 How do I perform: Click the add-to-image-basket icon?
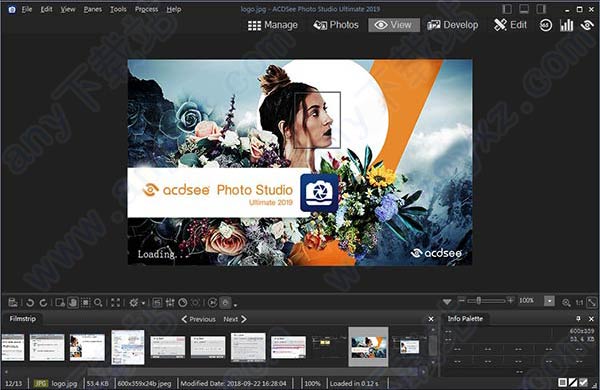(x=60, y=303)
